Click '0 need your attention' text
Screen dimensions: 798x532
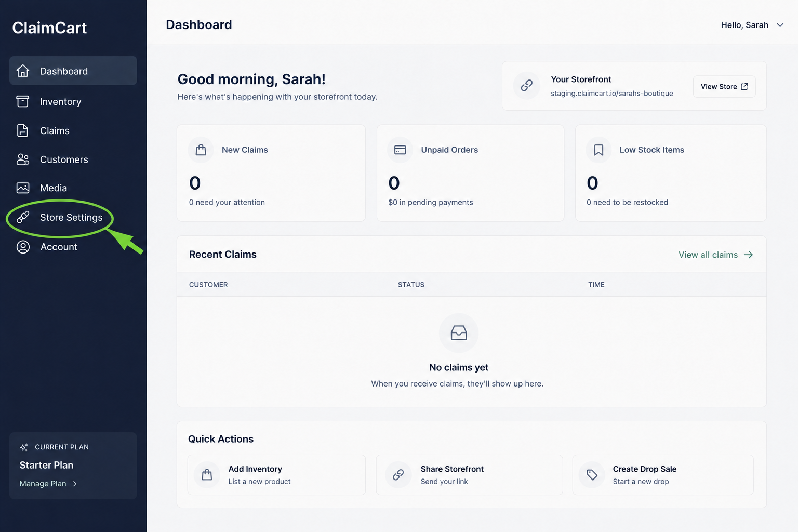coord(227,202)
